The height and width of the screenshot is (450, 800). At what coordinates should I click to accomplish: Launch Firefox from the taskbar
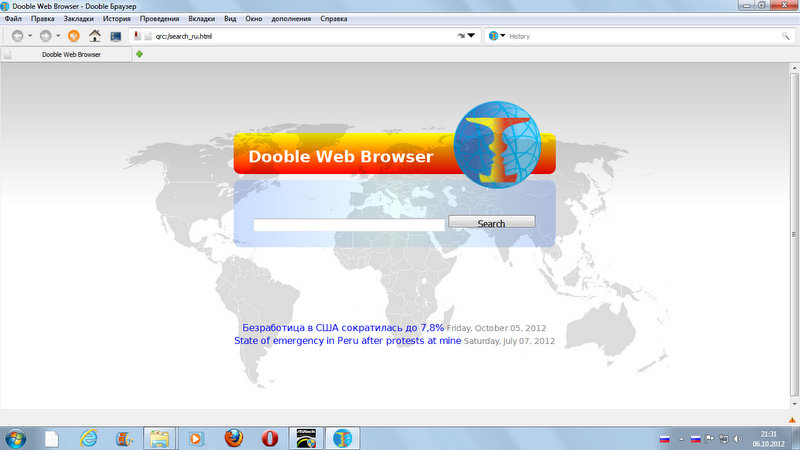(x=233, y=438)
